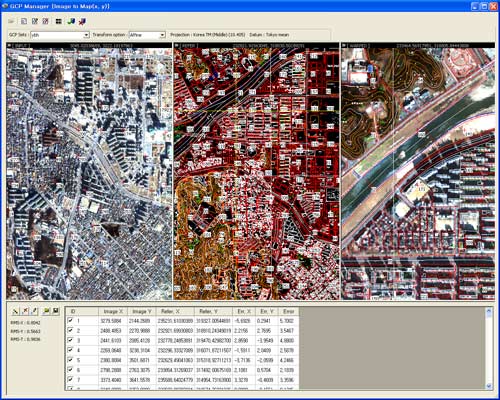Image resolution: width=500 pixels, height=400 pixels.
Task: Click the save GCP floppy disk icon
Action: point(56,311)
